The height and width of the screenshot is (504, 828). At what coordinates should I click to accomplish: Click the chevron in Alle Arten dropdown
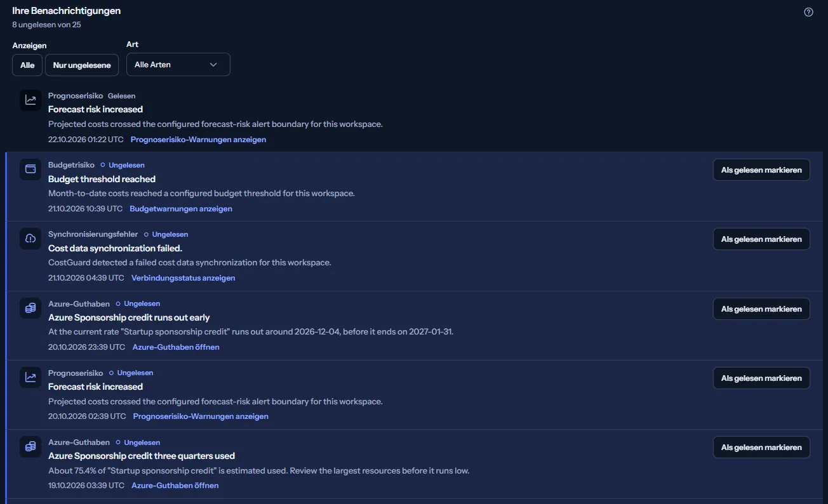(213, 65)
